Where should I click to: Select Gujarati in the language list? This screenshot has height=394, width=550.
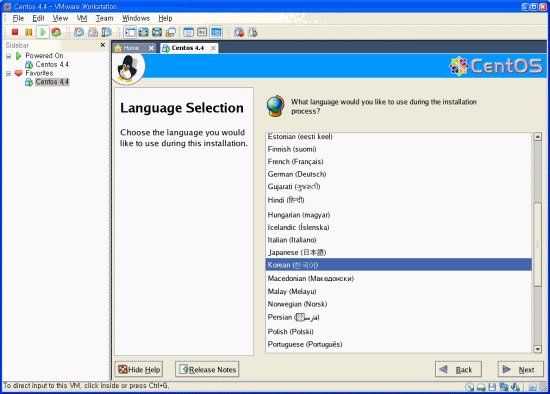[399, 187]
